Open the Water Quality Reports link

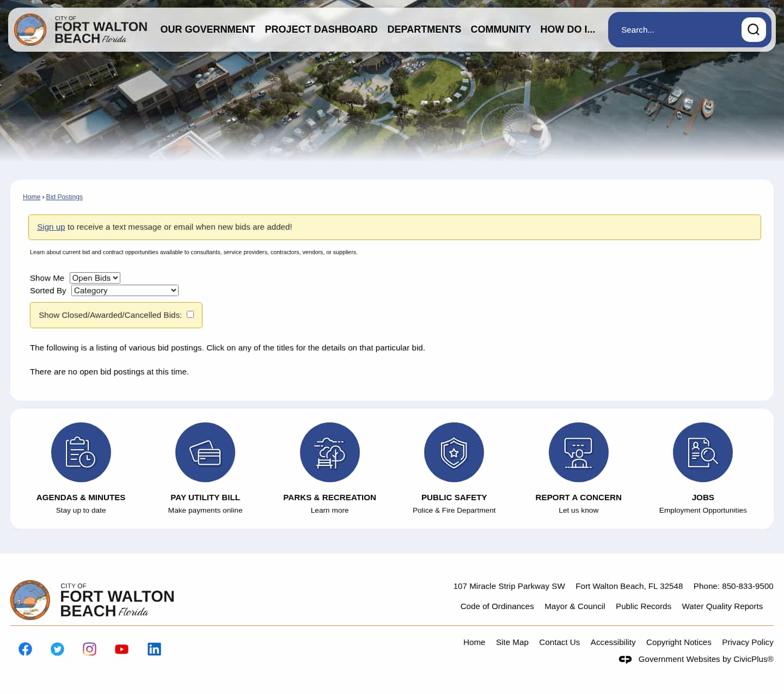click(722, 606)
